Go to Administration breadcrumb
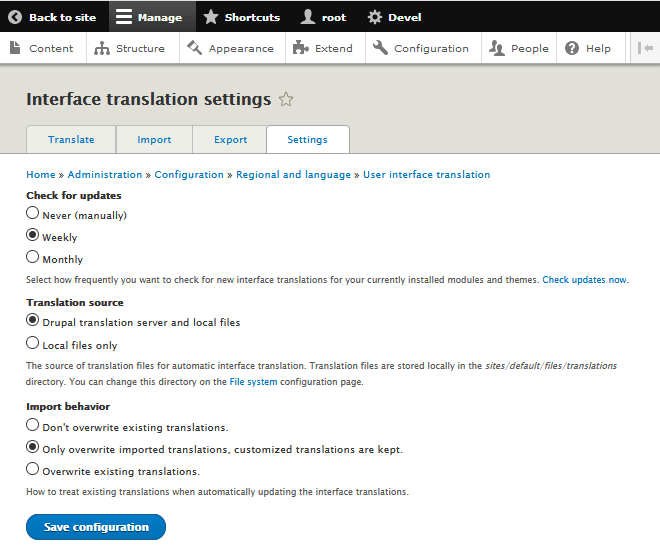660x550 pixels. point(105,175)
